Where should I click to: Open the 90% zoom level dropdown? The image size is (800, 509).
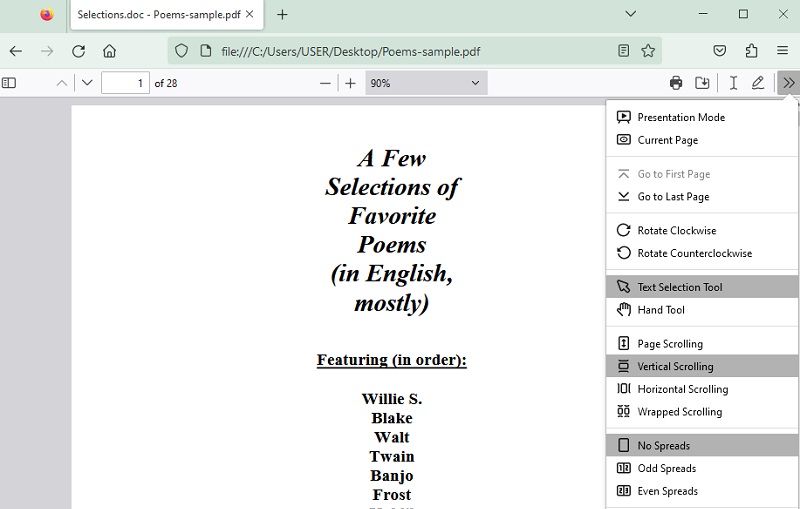click(x=426, y=83)
